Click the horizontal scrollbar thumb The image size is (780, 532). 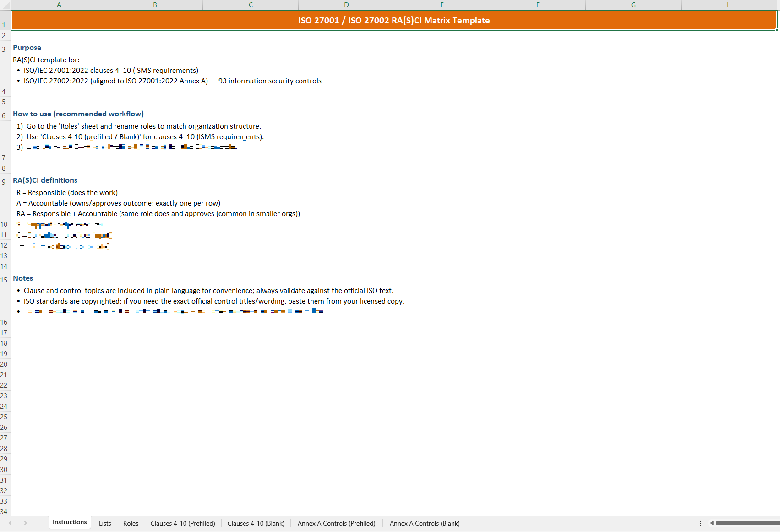pos(747,523)
